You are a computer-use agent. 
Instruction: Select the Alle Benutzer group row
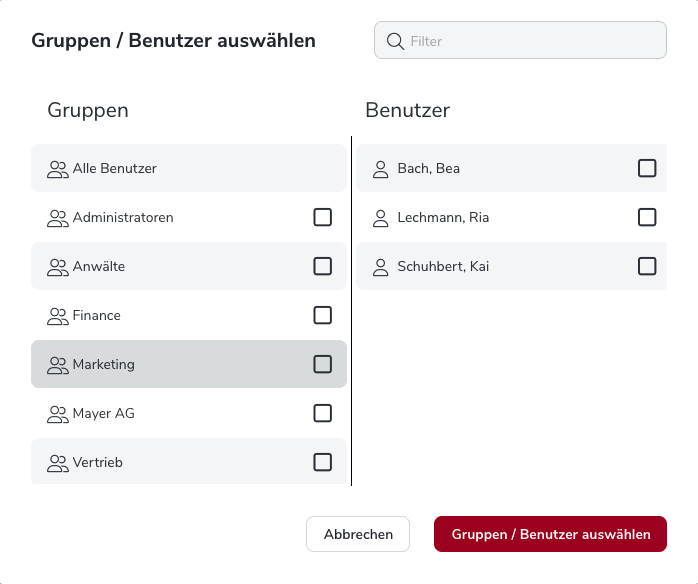pos(188,169)
